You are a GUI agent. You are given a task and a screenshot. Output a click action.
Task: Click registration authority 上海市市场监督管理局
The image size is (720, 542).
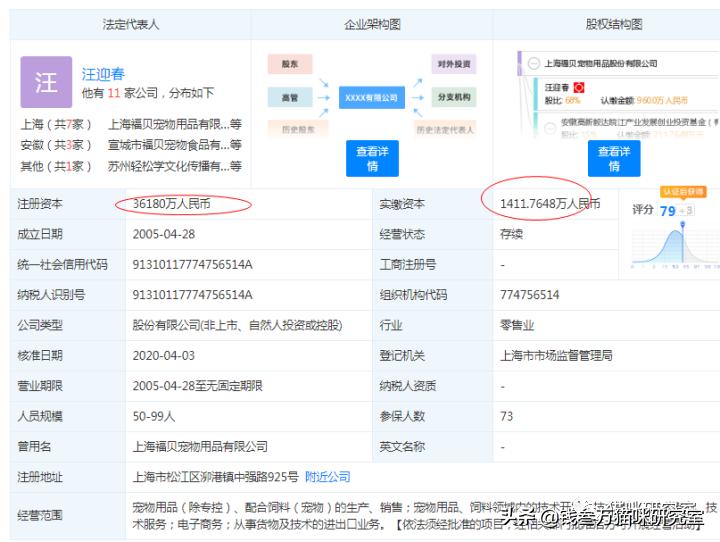point(556,356)
